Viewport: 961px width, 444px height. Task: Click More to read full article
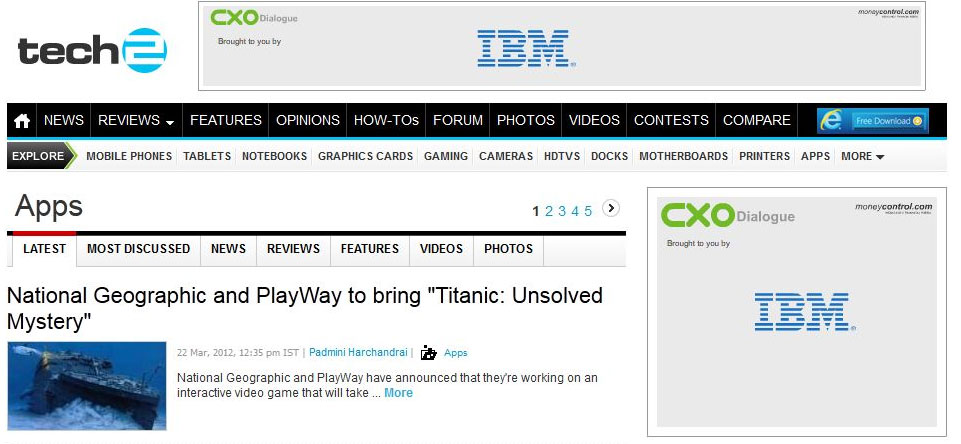(398, 393)
